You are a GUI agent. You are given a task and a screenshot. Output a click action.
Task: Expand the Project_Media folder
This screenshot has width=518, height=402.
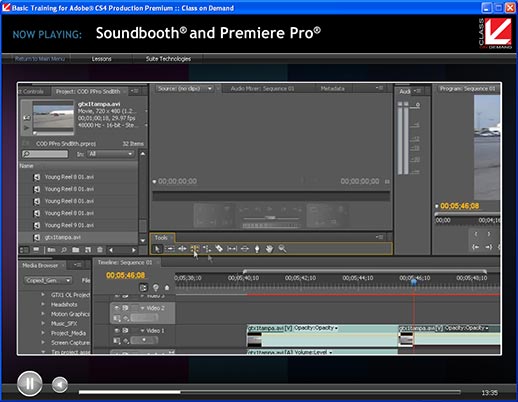[x=43, y=333]
